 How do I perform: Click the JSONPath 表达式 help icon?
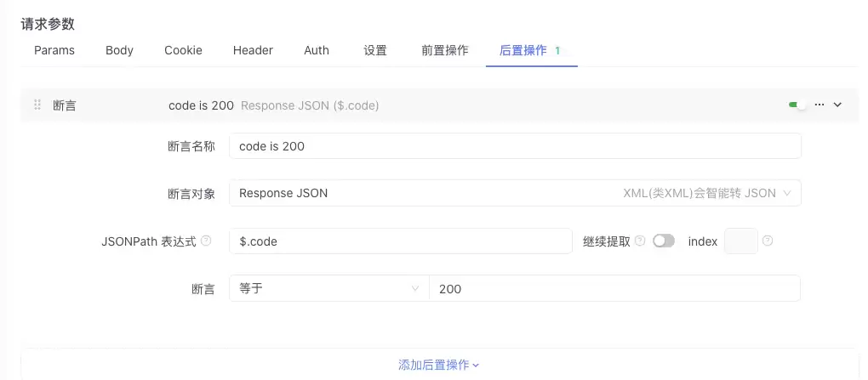coord(206,241)
